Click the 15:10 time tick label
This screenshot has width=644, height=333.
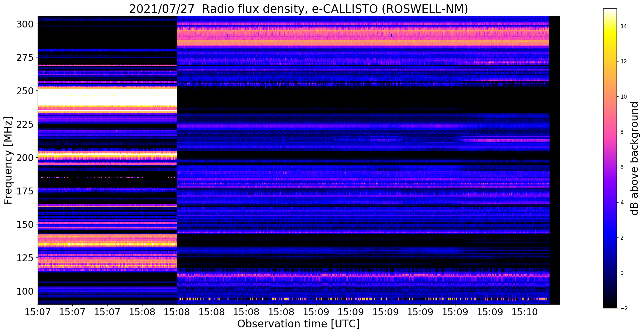(525, 312)
